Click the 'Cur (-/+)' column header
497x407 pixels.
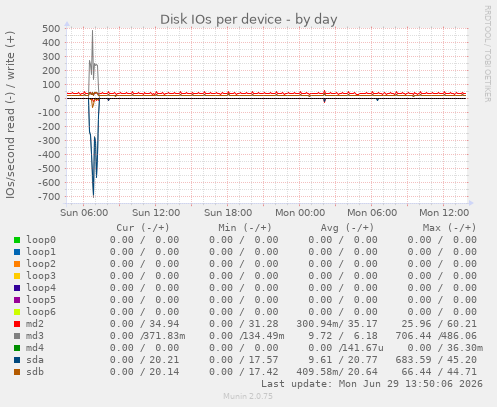(143, 228)
